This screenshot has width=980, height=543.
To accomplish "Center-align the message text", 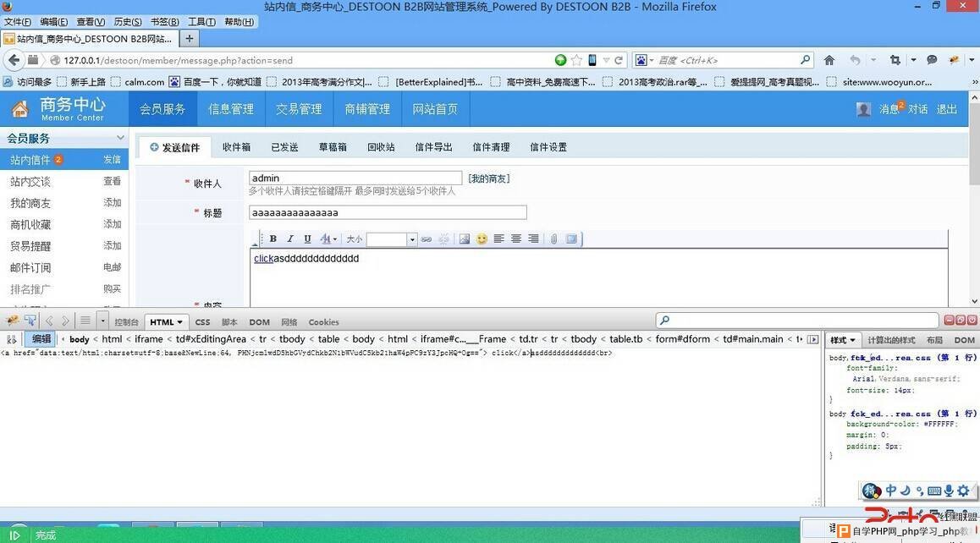I will click(516, 239).
